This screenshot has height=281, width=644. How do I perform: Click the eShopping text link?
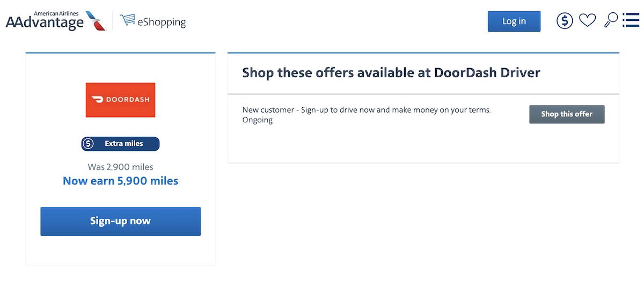click(x=161, y=22)
